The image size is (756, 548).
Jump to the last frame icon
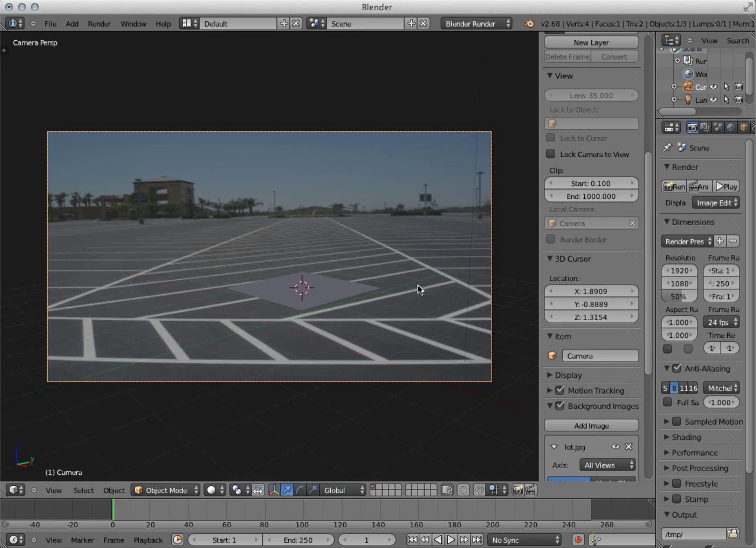click(x=477, y=540)
